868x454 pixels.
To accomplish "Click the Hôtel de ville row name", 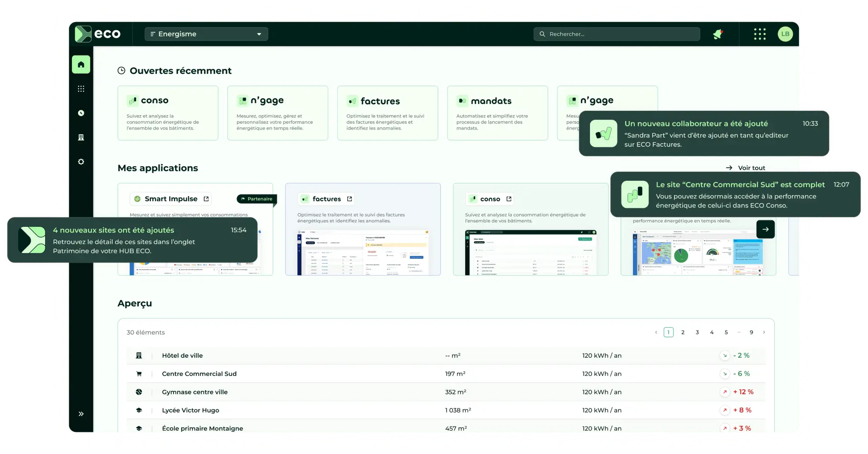I will 182,356.
